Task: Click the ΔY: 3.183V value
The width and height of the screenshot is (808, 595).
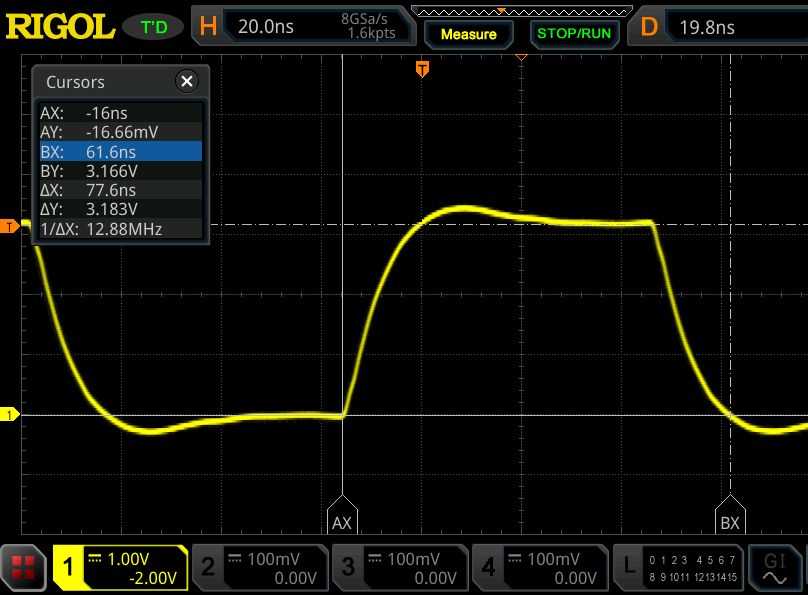Action: 112,209
